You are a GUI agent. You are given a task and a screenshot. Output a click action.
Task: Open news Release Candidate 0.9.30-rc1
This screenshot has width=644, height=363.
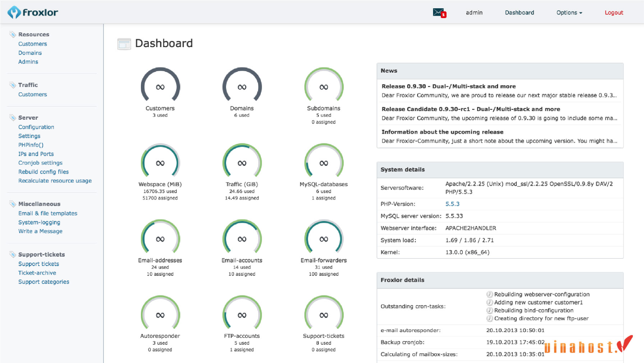click(471, 109)
